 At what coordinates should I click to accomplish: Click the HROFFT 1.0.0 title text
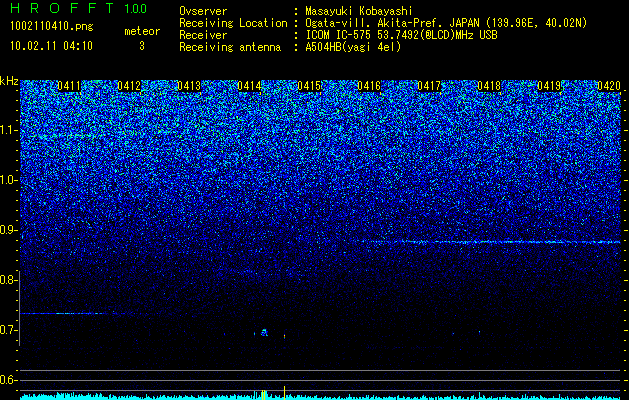pyautogui.click(x=79, y=8)
